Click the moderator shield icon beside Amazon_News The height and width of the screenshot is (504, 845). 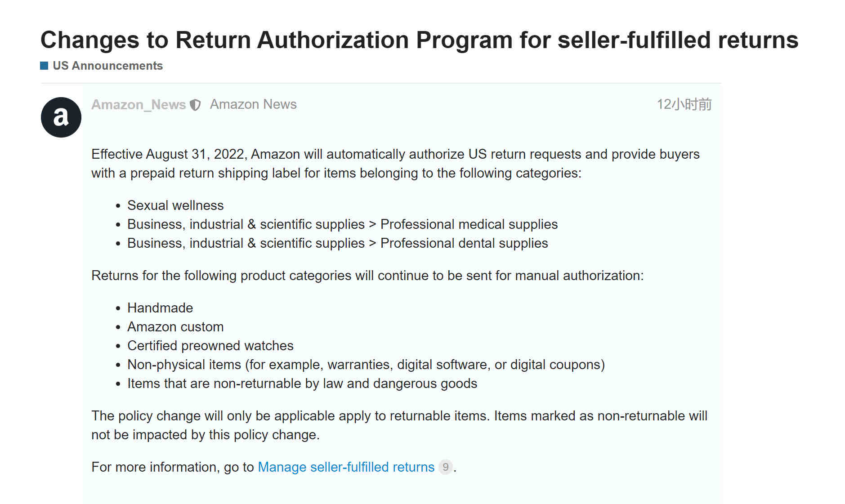pos(195,105)
